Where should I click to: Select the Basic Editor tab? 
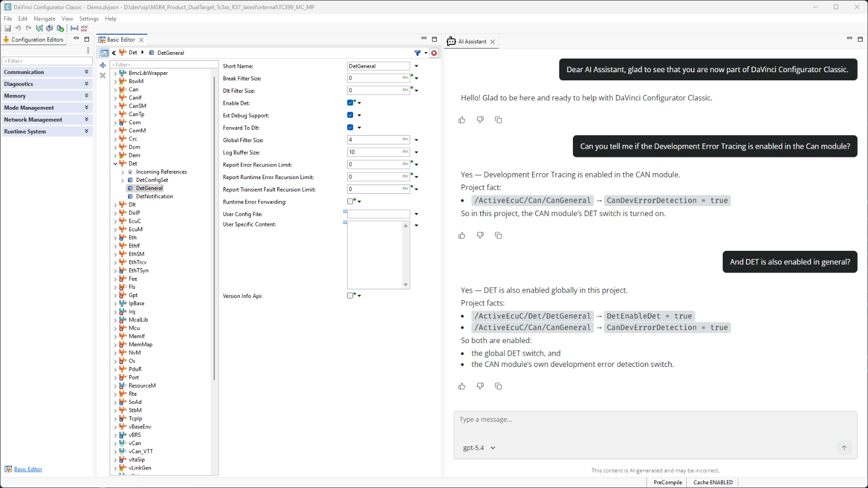121,40
